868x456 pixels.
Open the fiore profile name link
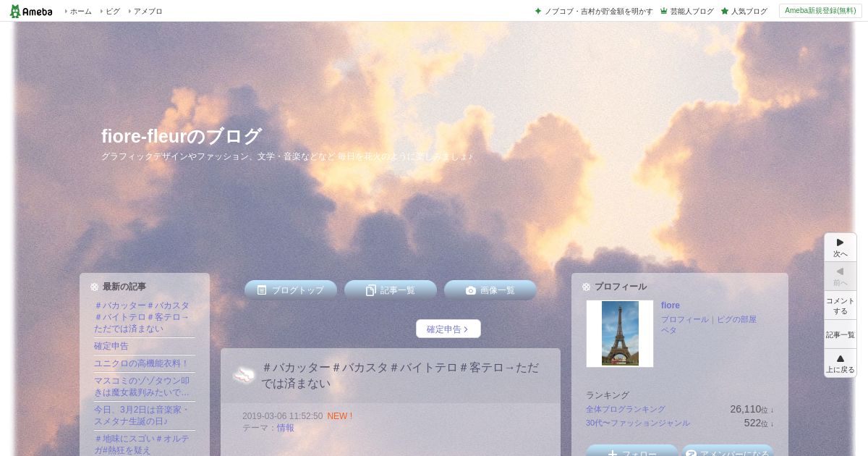671,305
